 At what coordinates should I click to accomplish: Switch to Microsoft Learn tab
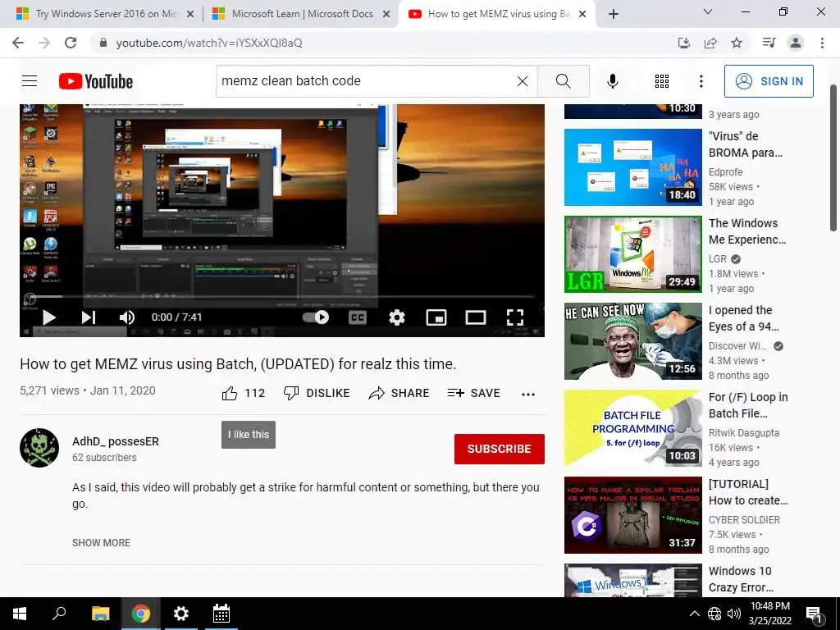[302, 14]
